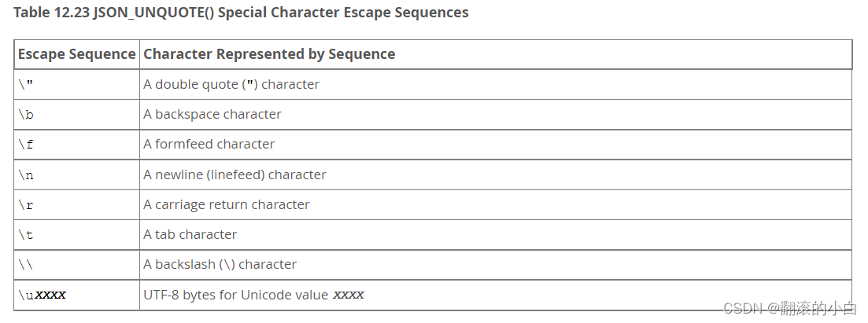Screen dimensions: 868x323
Task: Click the \\ double backslash cell
Action: 77,264
